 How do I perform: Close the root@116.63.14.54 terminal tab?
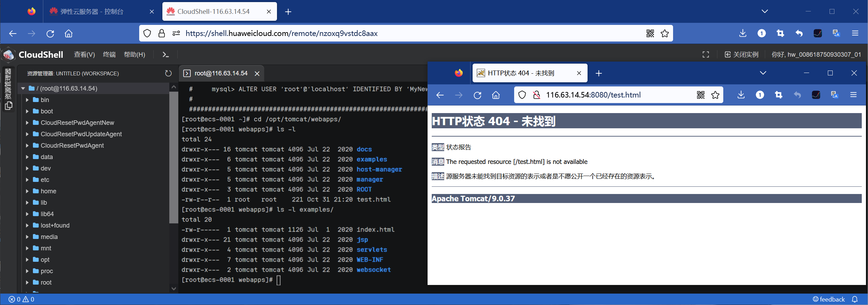coord(257,73)
